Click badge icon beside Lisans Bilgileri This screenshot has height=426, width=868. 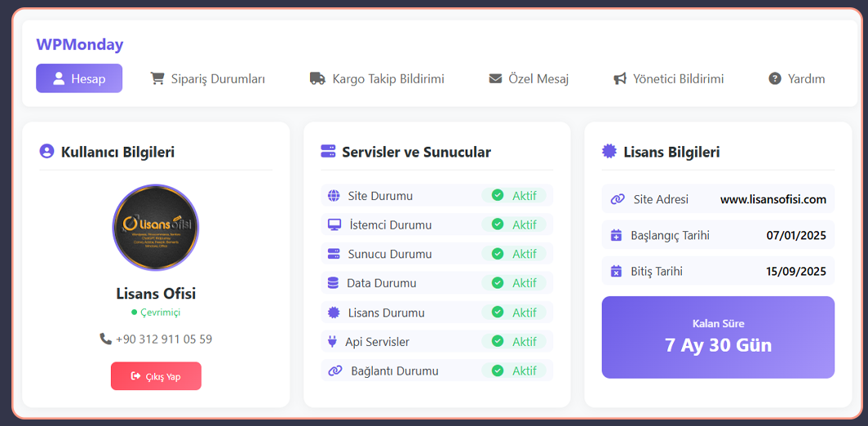[x=609, y=151]
